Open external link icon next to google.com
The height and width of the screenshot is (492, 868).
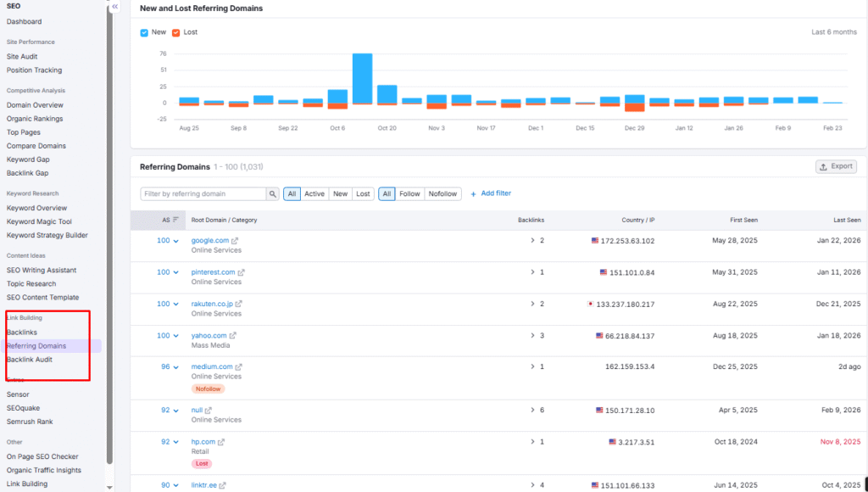tap(236, 241)
